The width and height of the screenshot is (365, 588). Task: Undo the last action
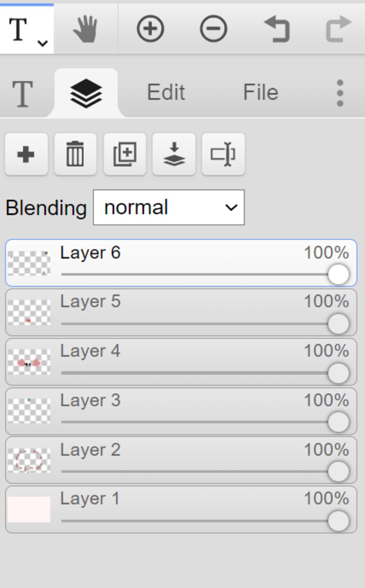click(276, 29)
